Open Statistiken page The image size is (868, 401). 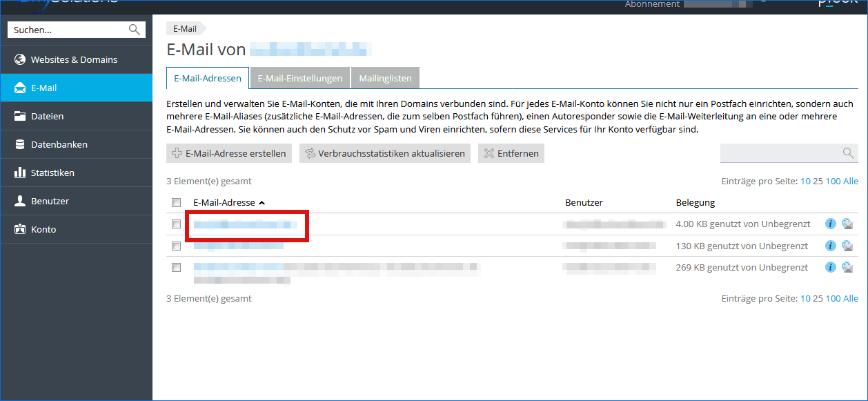click(76, 173)
